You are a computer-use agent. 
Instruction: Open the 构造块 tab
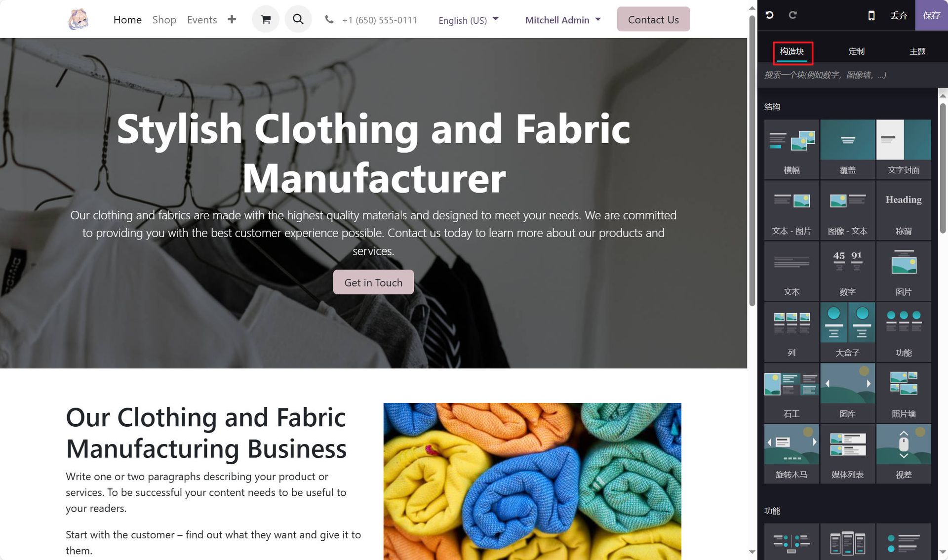click(x=792, y=51)
